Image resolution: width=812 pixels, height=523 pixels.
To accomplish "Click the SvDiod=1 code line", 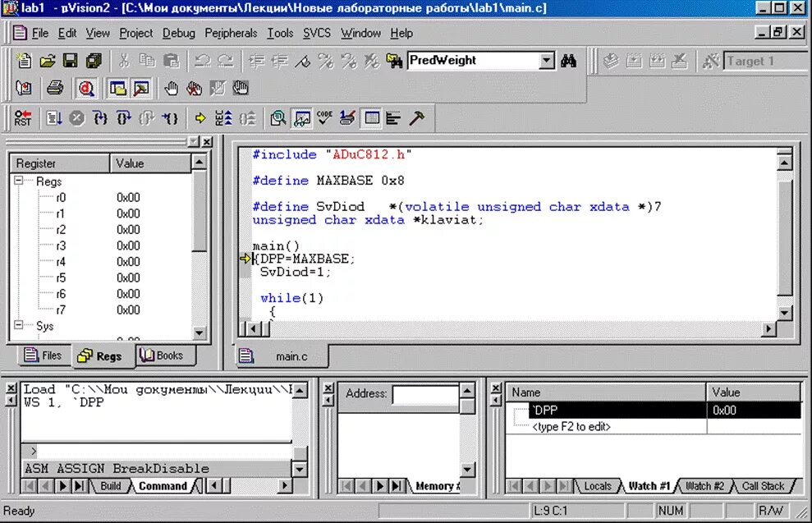I will click(296, 272).
